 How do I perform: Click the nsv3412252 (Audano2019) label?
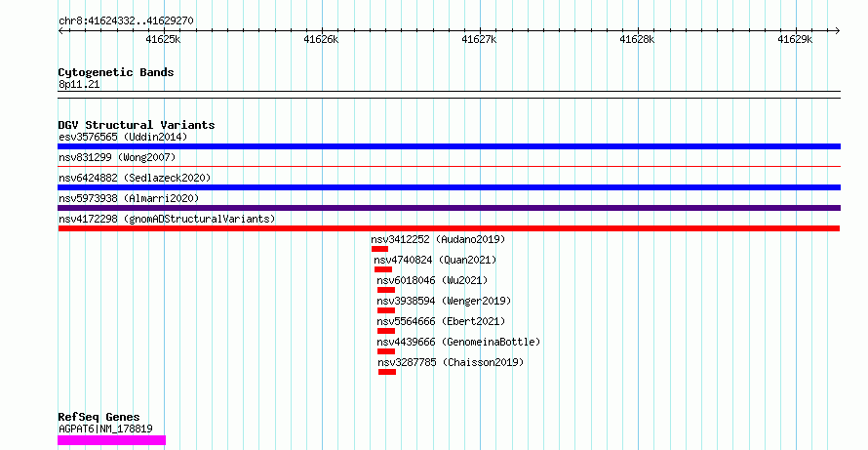(x=438, y=239)
